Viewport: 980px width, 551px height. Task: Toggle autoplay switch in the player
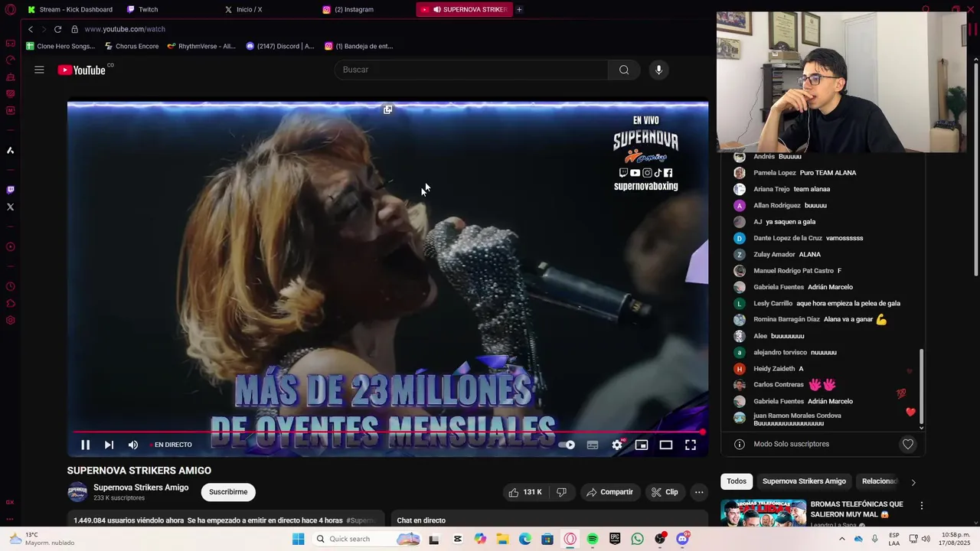tap(567, 445)
